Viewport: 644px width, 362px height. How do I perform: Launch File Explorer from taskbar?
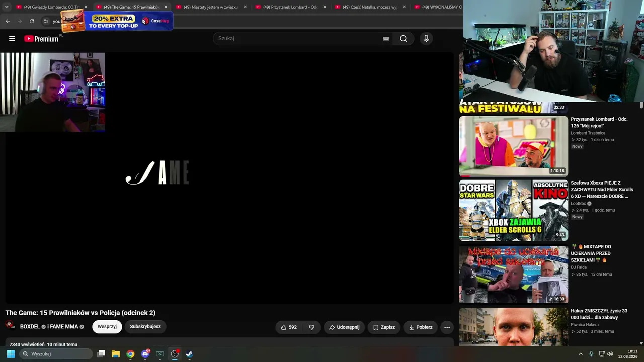pyautogui.click(x=116, y=354)
